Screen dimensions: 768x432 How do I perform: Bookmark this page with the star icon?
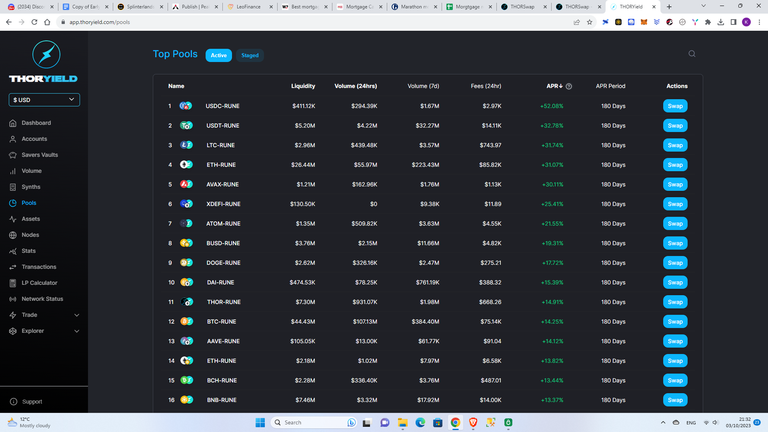pyautogui.click(x=590, y=22)
